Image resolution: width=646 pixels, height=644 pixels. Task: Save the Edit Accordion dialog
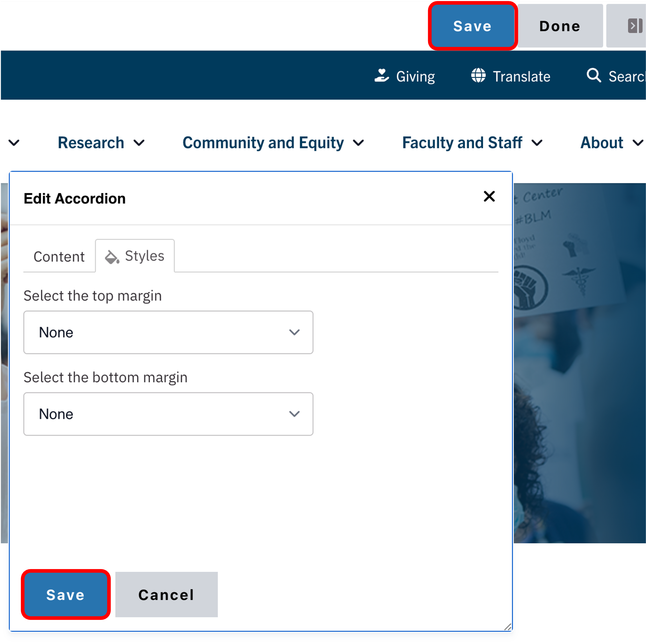pos(66,594)
